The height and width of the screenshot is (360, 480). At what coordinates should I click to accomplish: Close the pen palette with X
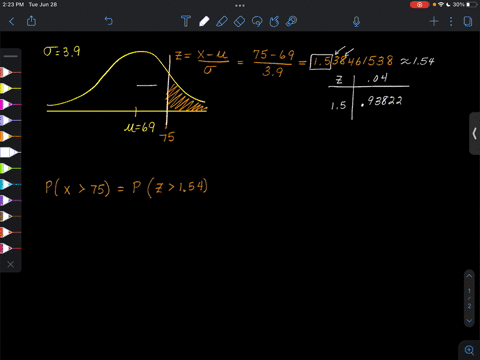pos(11,264)
